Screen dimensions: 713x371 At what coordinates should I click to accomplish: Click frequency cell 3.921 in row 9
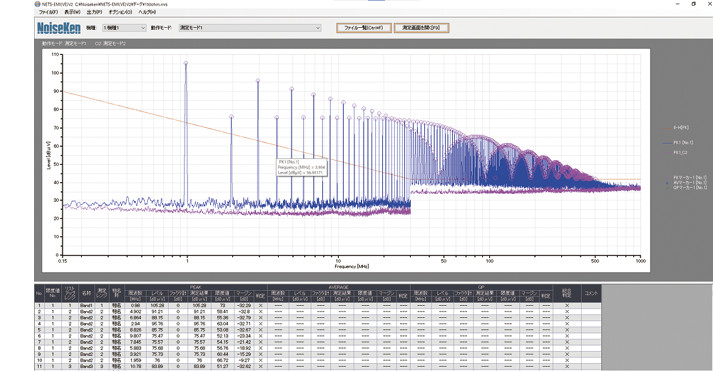(135, 354)
